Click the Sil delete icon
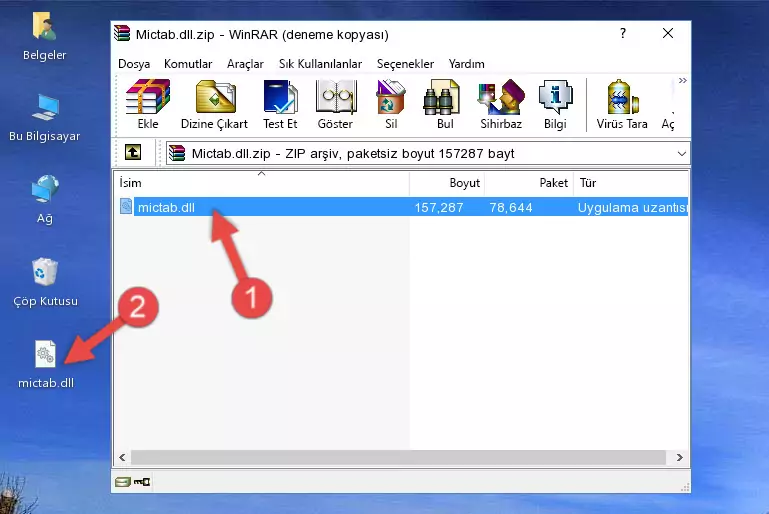The image size is (769, 514). 391,104
